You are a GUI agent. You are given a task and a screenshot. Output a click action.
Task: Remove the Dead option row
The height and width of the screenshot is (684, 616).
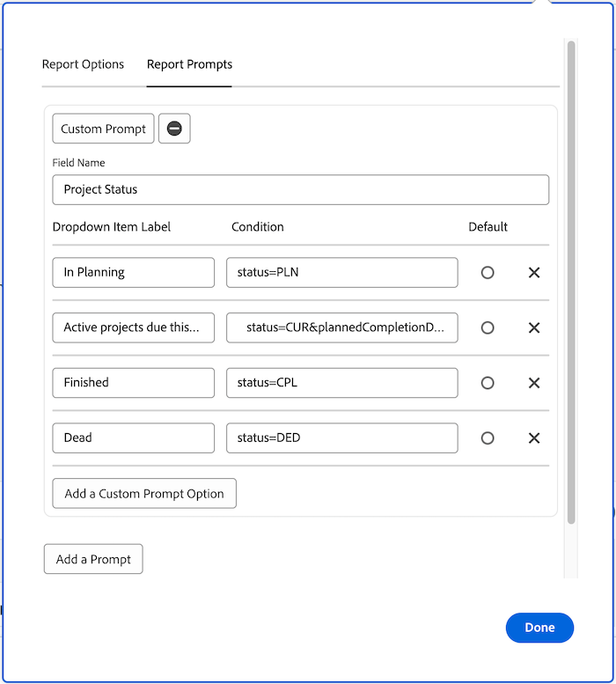(533, 438)
